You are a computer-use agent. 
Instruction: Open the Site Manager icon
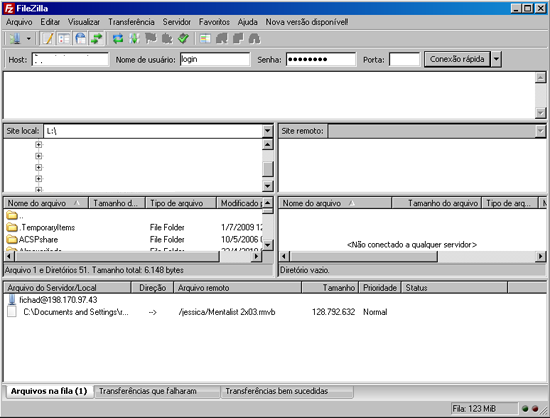[x=15, y=39]
